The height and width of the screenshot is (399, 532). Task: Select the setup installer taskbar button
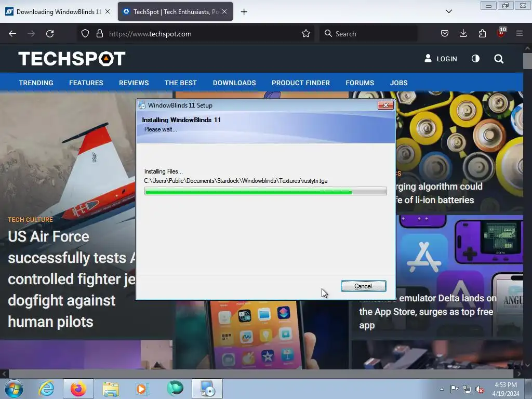[x=207, y=389]
